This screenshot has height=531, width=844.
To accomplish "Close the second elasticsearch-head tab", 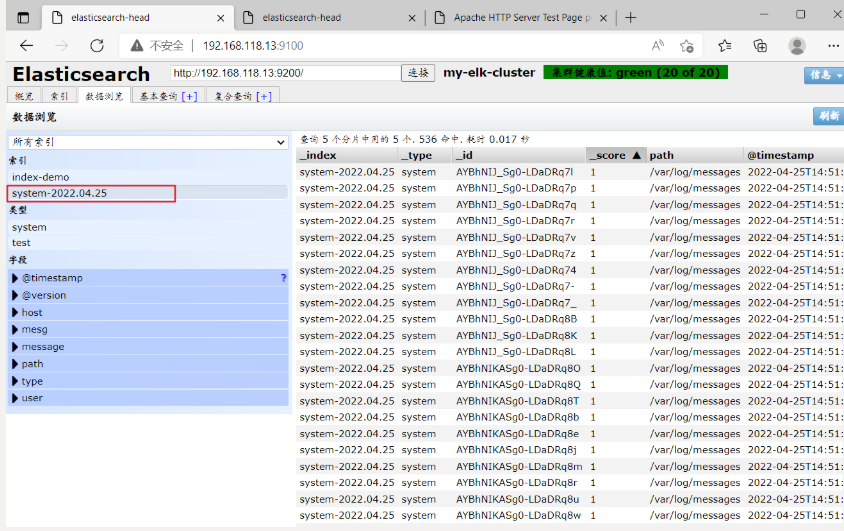I will (412, 18).
